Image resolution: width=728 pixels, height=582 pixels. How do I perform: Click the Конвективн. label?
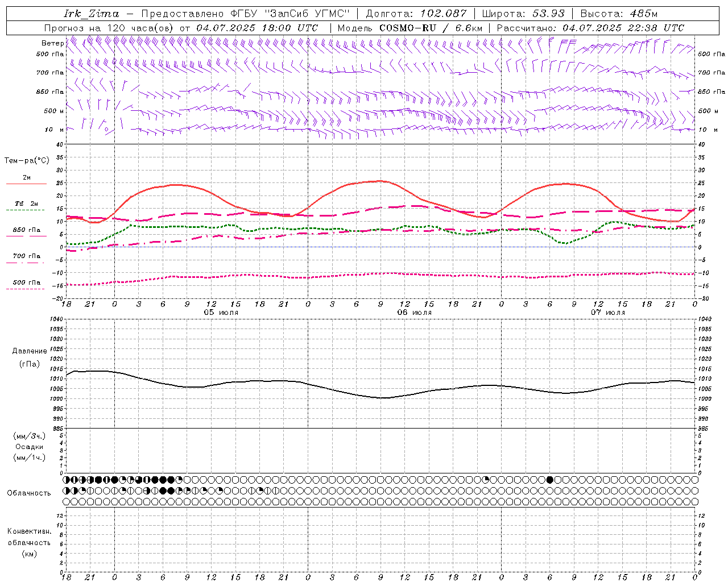[x=30, y=531]
